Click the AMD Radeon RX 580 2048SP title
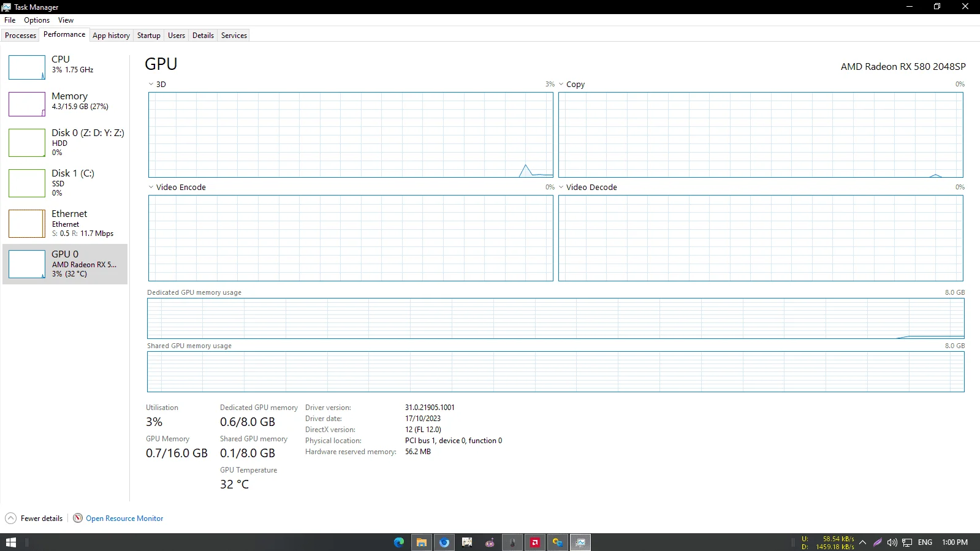Viewport: 980px width, 551px height. click(x=903, y=67)
